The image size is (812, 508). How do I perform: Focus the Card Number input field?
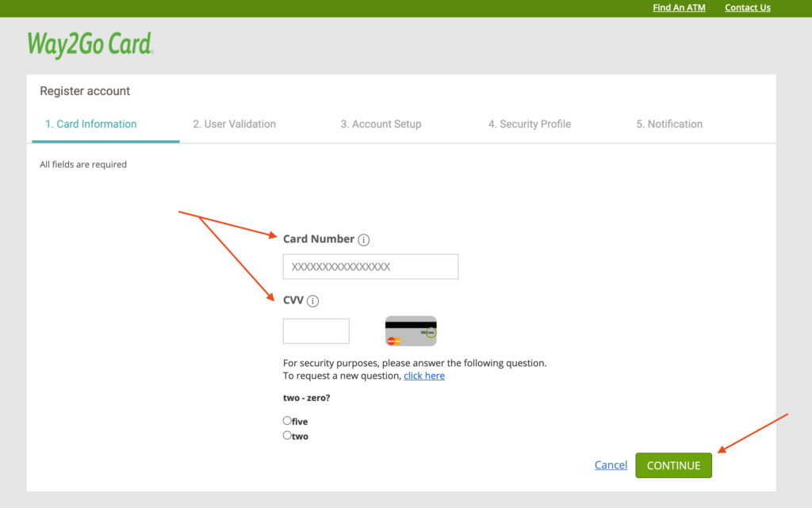pos(370,266)
